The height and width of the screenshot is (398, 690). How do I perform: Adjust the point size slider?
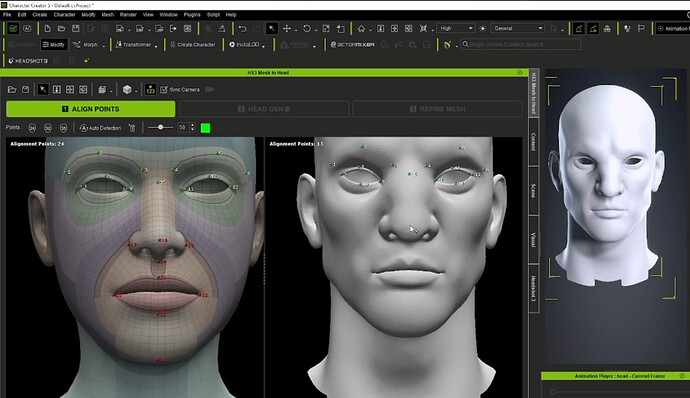click(x=160, y=127)
